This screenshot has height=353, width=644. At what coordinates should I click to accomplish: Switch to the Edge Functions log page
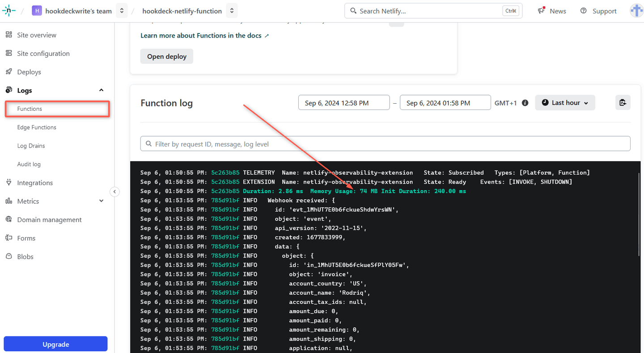point(36,127)
